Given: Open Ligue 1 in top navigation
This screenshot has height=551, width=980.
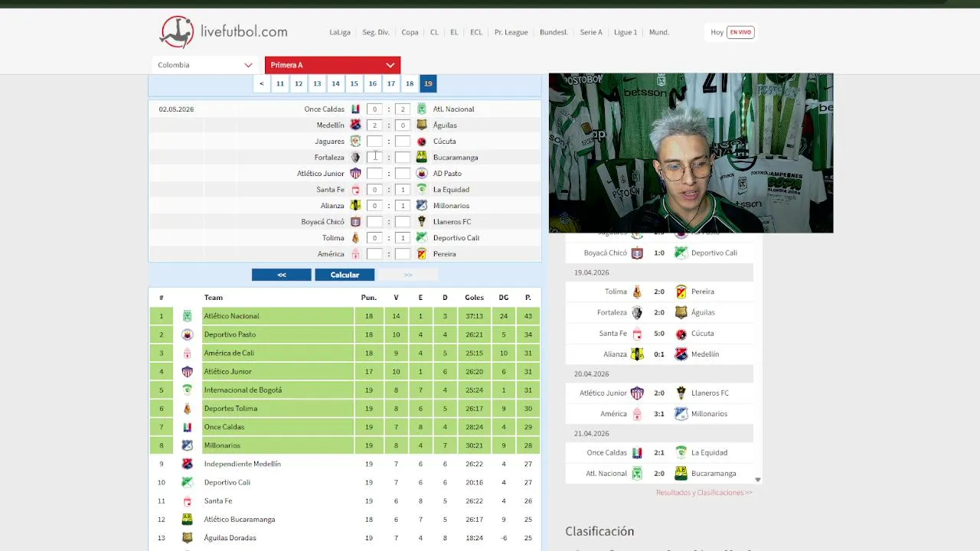Looking at the screenshot, I should tap(626, 32).
